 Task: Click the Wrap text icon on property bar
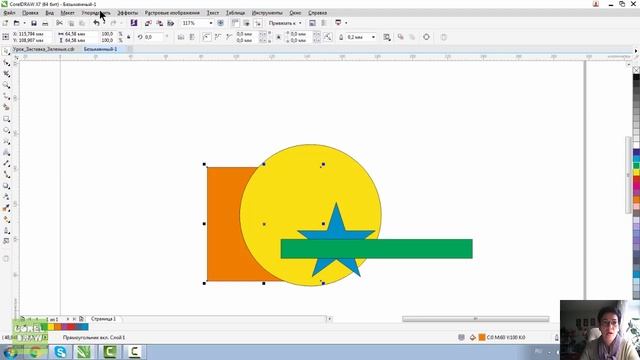tap(387, 37)
